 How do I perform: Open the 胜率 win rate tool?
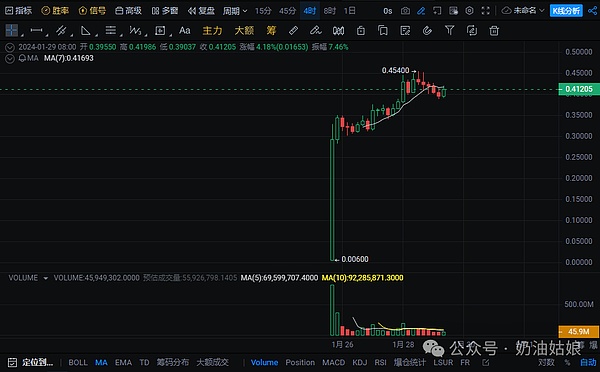[55, 11]
